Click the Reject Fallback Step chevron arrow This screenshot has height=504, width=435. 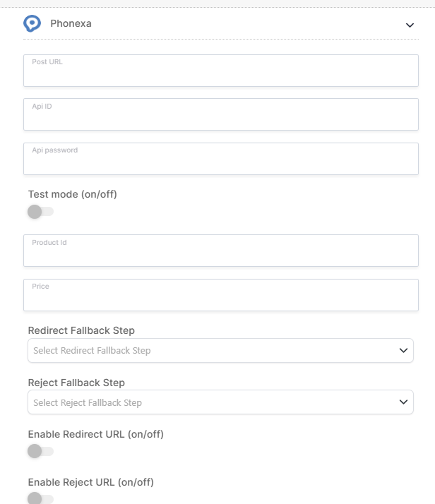(x=403, y=402)
